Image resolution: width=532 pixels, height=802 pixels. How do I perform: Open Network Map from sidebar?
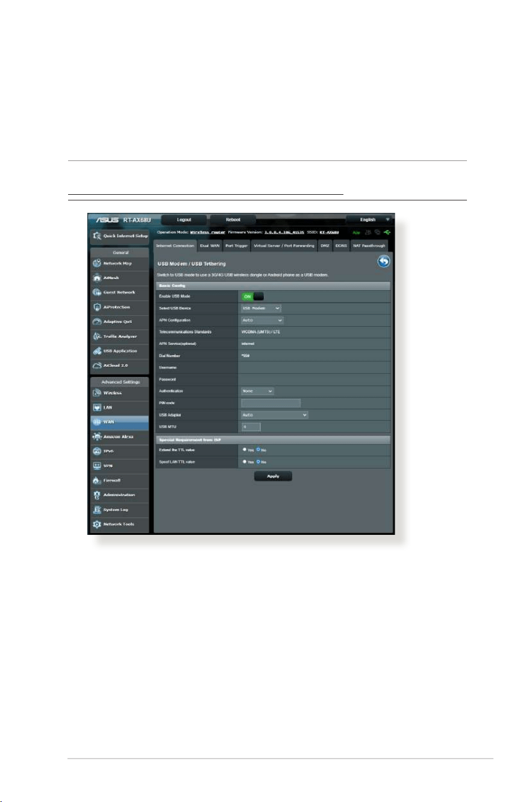119,264
